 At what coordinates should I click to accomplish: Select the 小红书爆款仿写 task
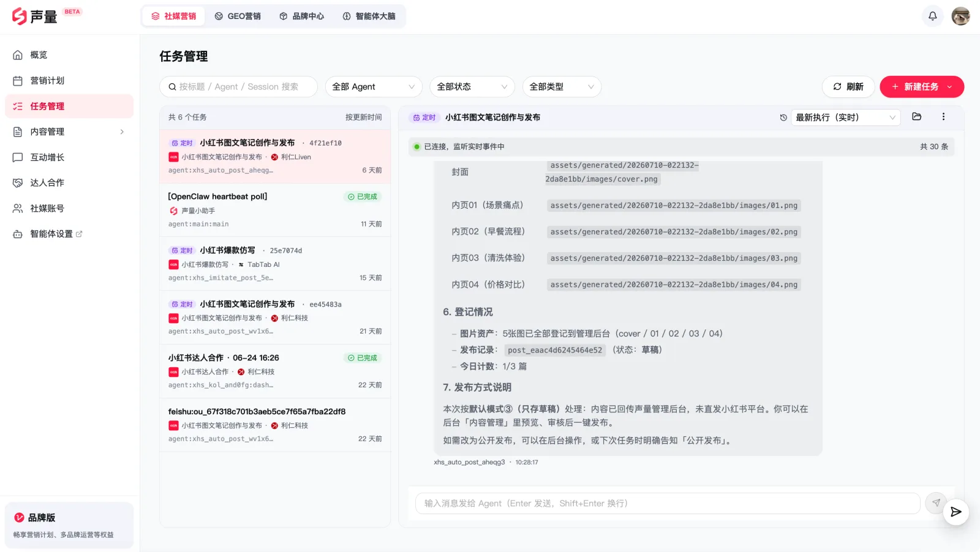275,264
